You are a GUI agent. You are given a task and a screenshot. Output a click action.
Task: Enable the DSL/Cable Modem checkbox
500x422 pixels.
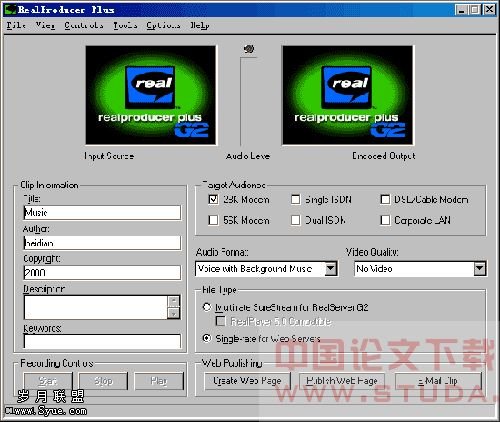385,200
